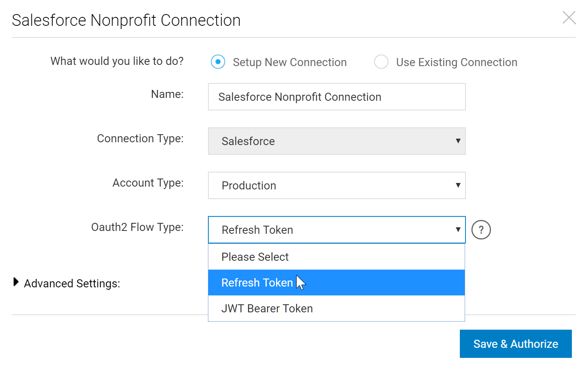Choose the Refresh Token option in list
The width and height of the screenshot is (588, 374).
(x=337, y=283)
